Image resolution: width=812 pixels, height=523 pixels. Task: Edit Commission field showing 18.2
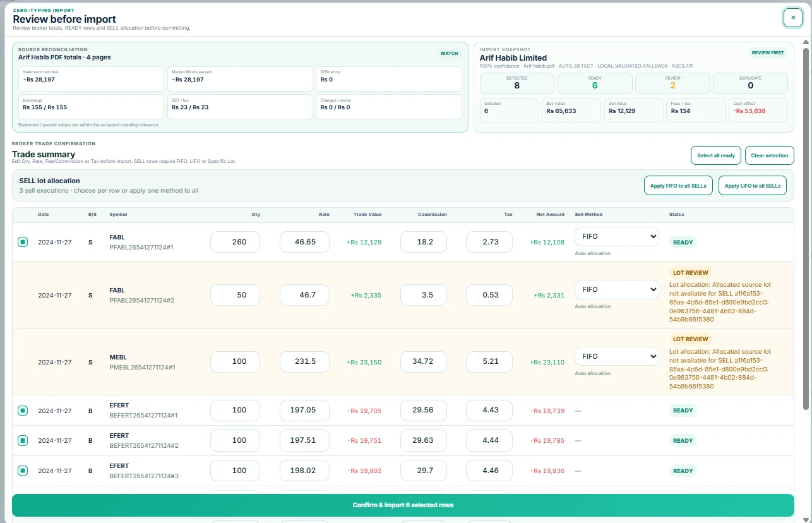coord(423,242)
